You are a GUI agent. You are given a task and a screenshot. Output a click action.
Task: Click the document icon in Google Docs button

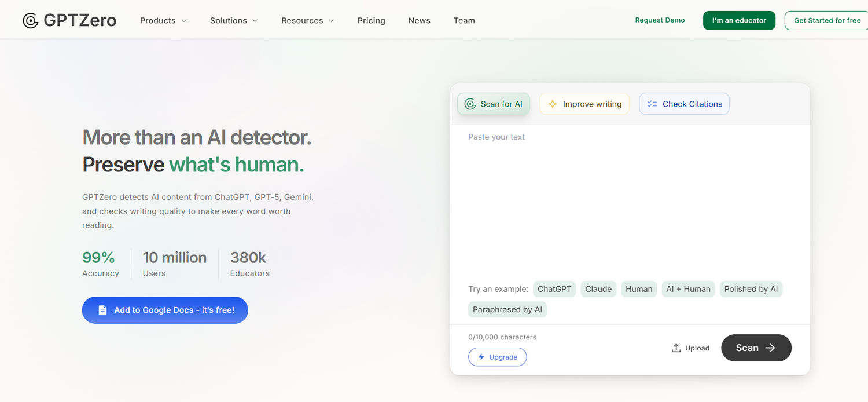click(102, 310)
